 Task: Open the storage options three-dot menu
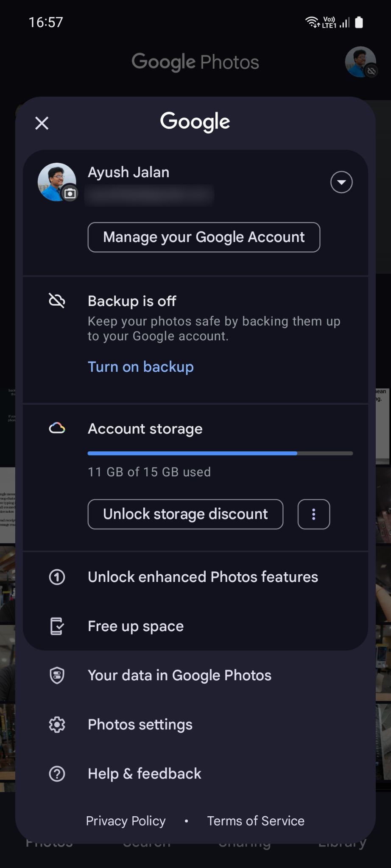[313, 514]
